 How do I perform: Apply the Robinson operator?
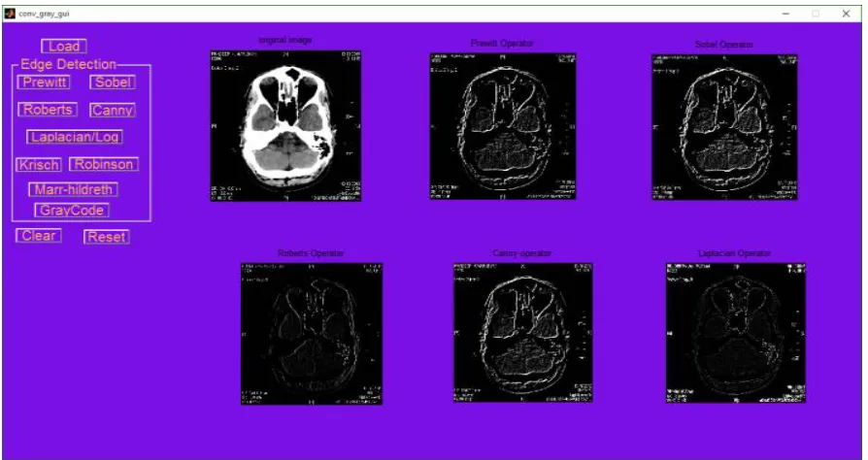coord(104,164)
